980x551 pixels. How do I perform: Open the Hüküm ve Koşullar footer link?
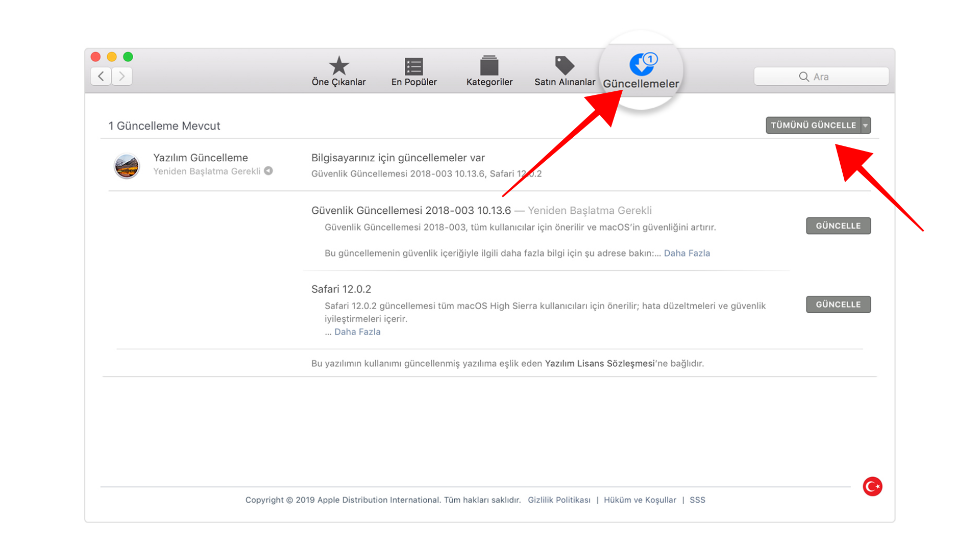tap(640, 500)
